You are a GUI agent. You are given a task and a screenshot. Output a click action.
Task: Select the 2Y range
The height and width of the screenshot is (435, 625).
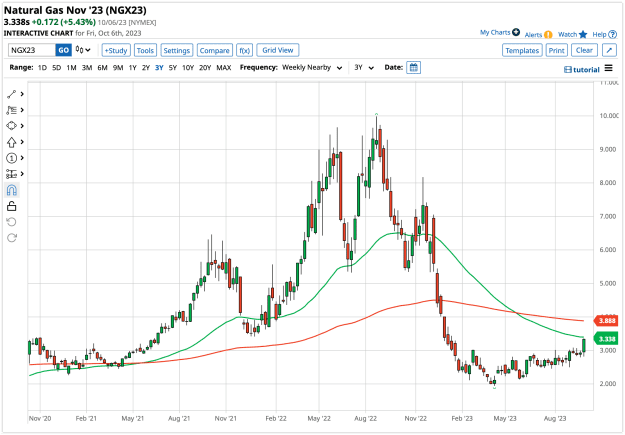(x=146, y=68)
